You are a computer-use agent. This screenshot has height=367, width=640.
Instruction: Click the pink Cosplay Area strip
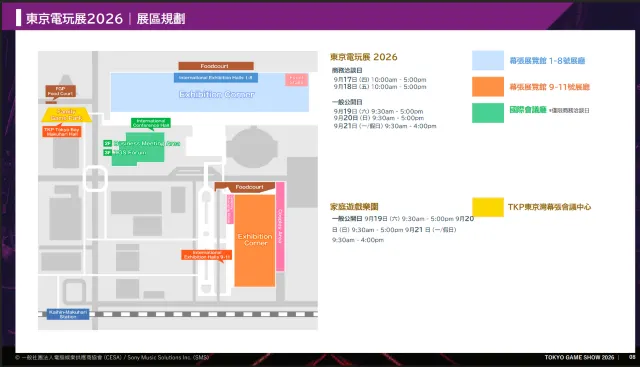coord(280,227)
